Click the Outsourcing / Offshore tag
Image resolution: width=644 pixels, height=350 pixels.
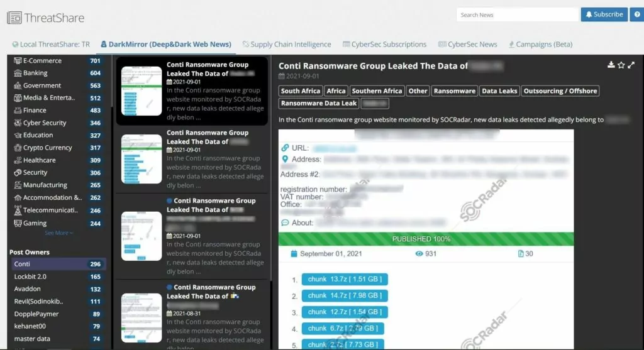click(x=560, y=91)
